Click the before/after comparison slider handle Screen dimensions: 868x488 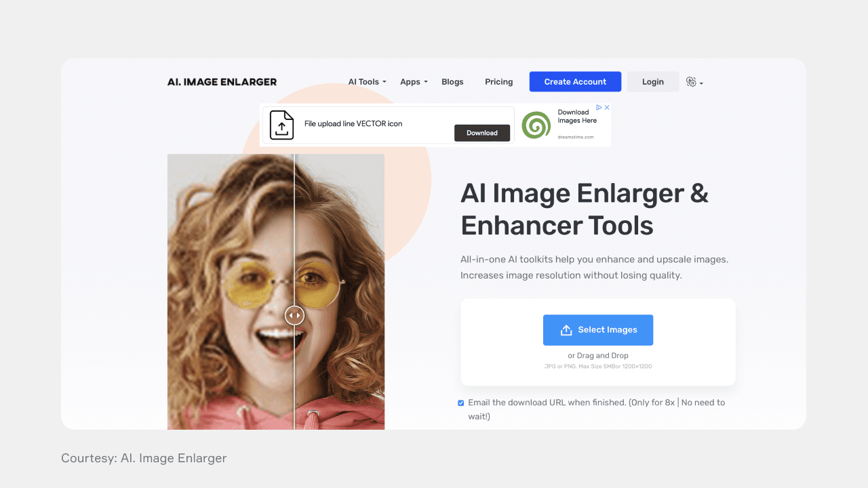click(x=294, y=315)
